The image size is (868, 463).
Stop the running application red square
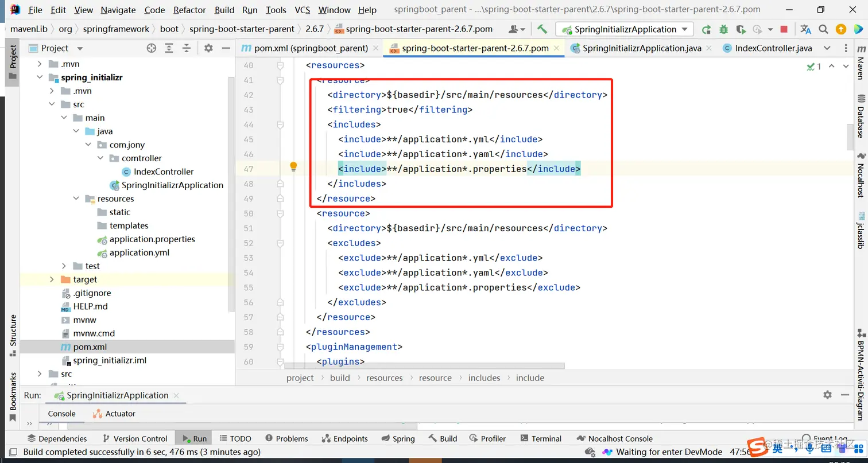coord(784,29)
